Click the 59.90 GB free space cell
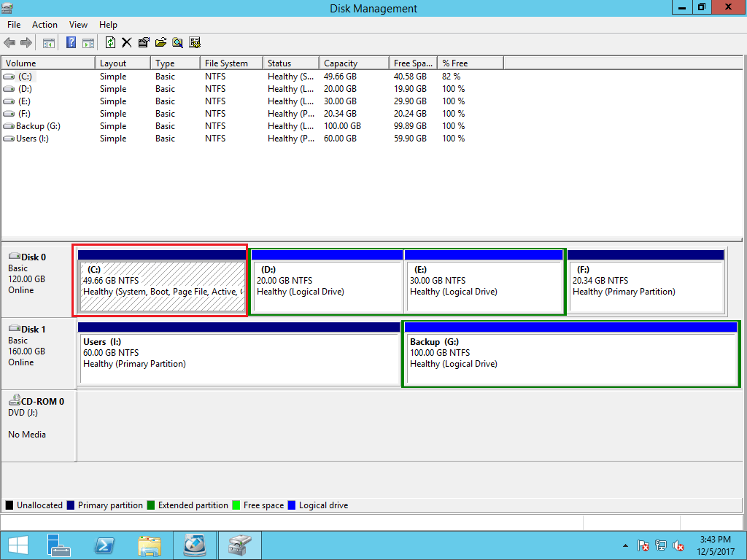 coord(410,139)
